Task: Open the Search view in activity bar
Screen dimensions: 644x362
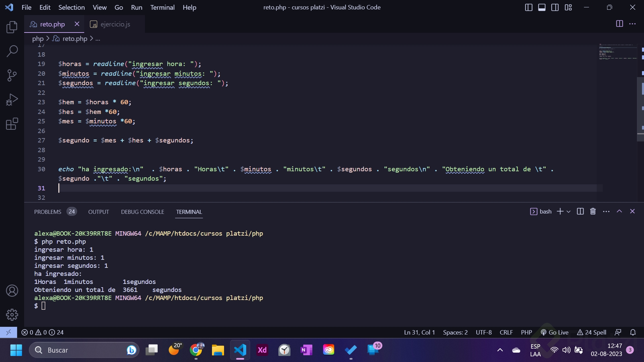Action: (12, 51)
